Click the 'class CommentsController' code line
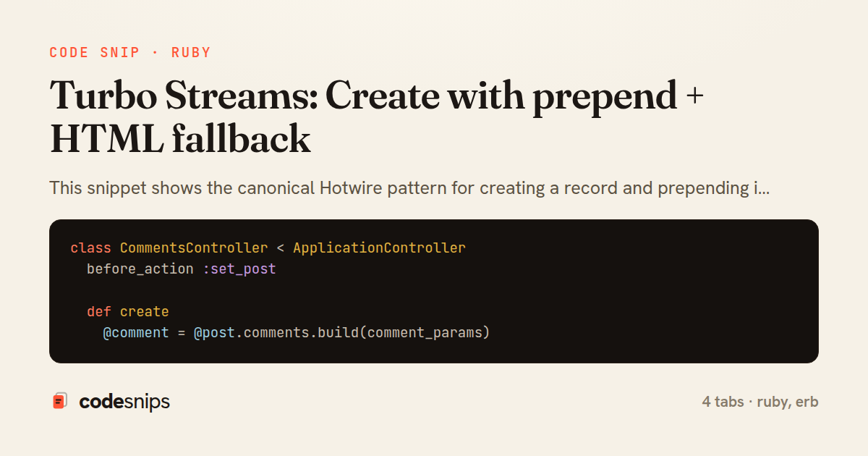Viewport: 868px width, 456px height. pyautogui.click(x=268, y=248)
